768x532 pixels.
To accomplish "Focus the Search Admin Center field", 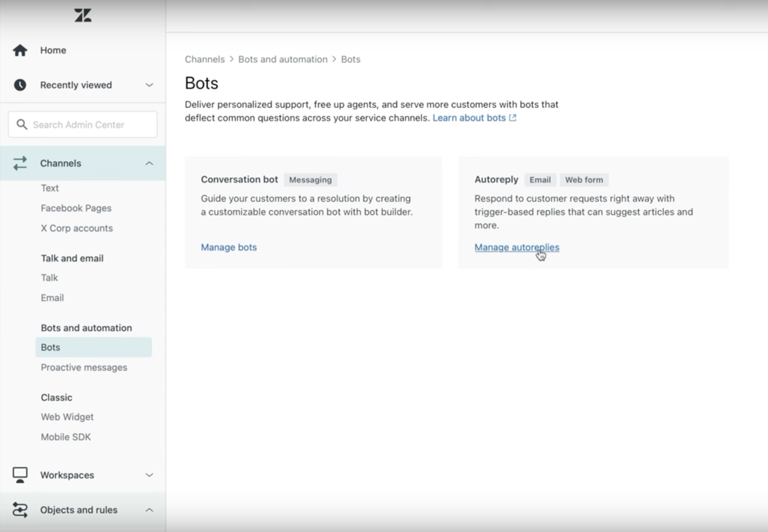I will click(x=90, y=125).
